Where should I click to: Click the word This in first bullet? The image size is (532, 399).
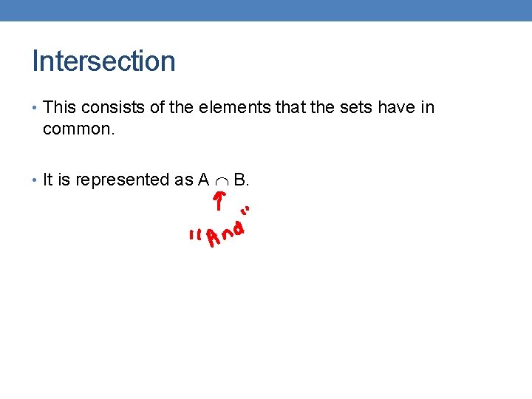point(59,107)
